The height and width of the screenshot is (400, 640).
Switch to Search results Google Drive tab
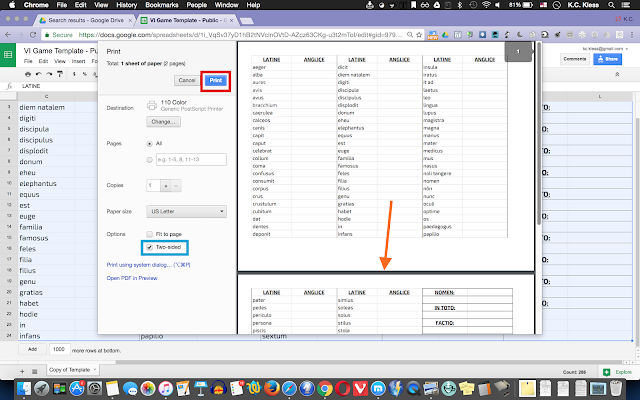[x=86, y=20]
